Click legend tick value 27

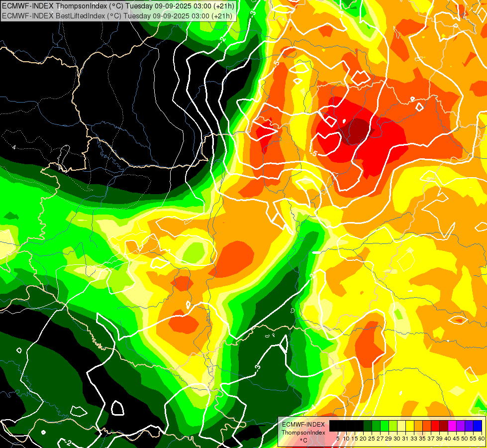click(x=380, y=439)
